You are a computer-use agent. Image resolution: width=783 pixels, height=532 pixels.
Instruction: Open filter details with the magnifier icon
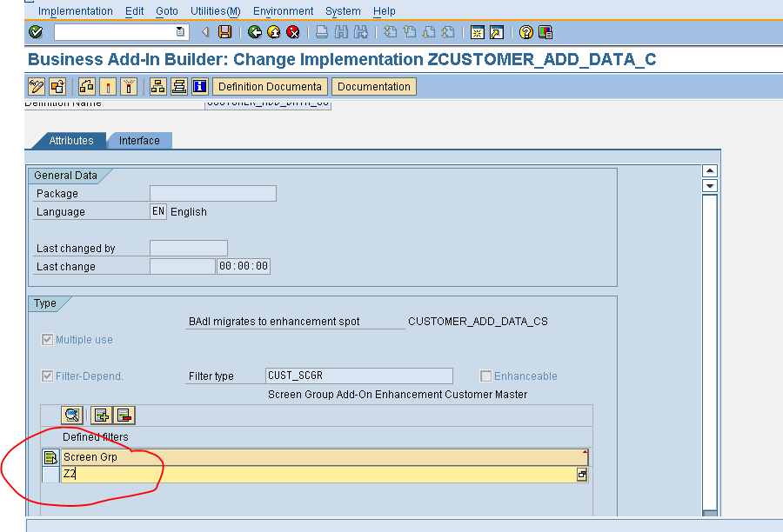click(71, 415)
